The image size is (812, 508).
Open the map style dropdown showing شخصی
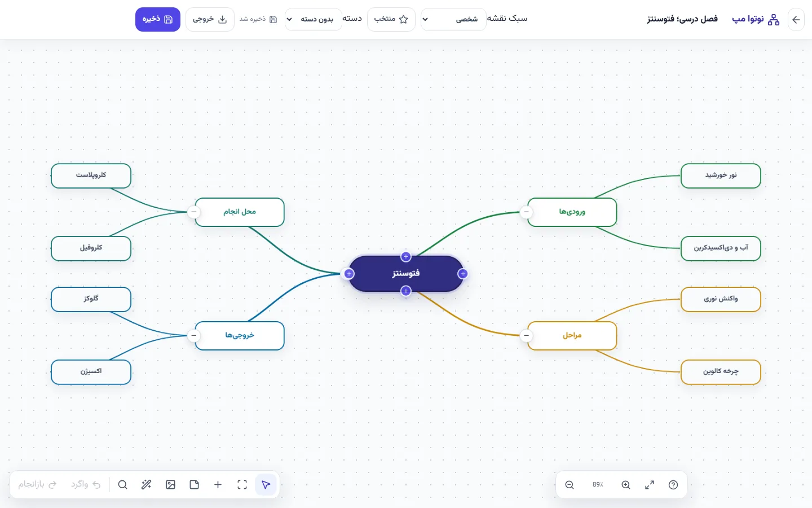(x=453, y=19)
